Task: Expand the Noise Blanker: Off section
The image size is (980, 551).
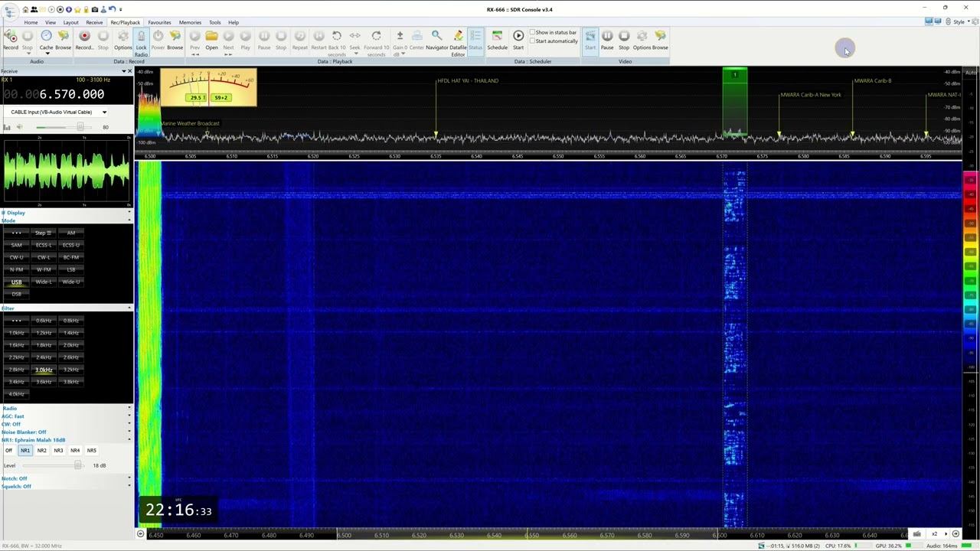Action: (x=66, y=432)
